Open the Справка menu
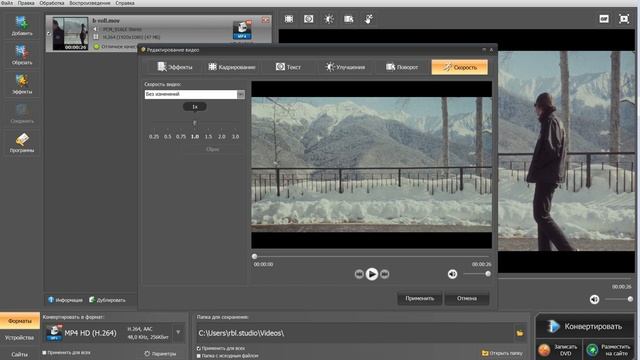 124,3
